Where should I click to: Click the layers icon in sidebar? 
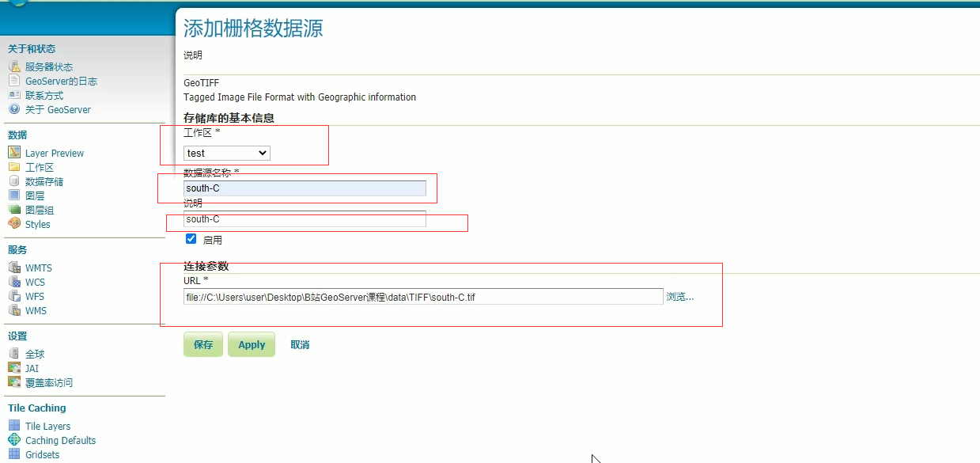click(x=14, y=195)
